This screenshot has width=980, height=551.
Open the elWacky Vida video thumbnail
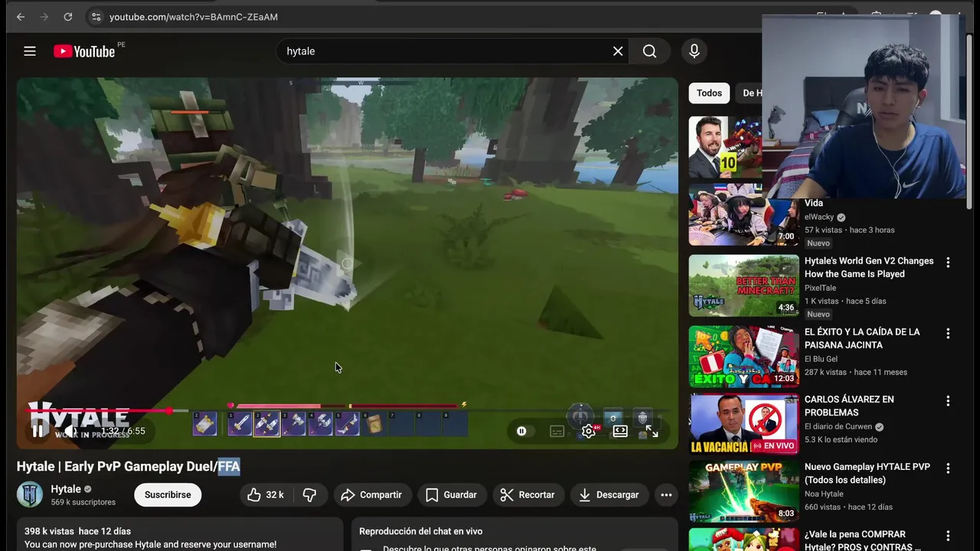(x=743, y=215)
